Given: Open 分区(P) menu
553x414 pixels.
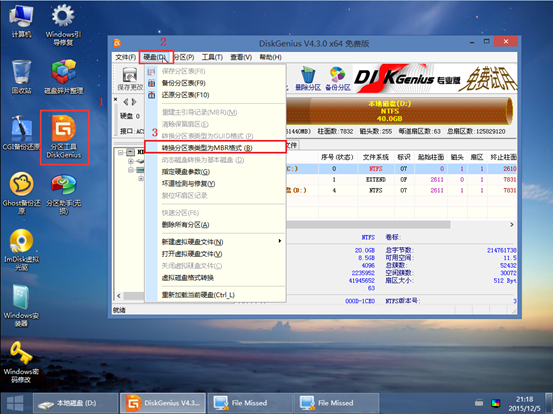Looking at the screenshot, I should [184, 57].
